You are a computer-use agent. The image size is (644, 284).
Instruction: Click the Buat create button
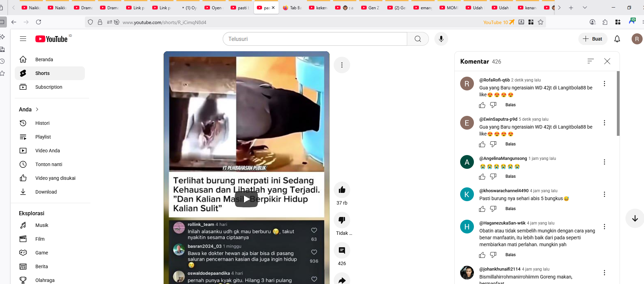[593, 39]
